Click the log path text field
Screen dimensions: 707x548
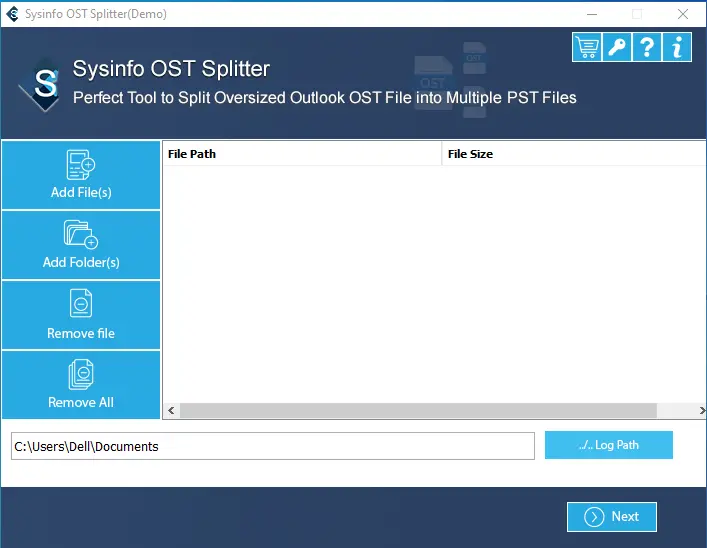[273, 446]
